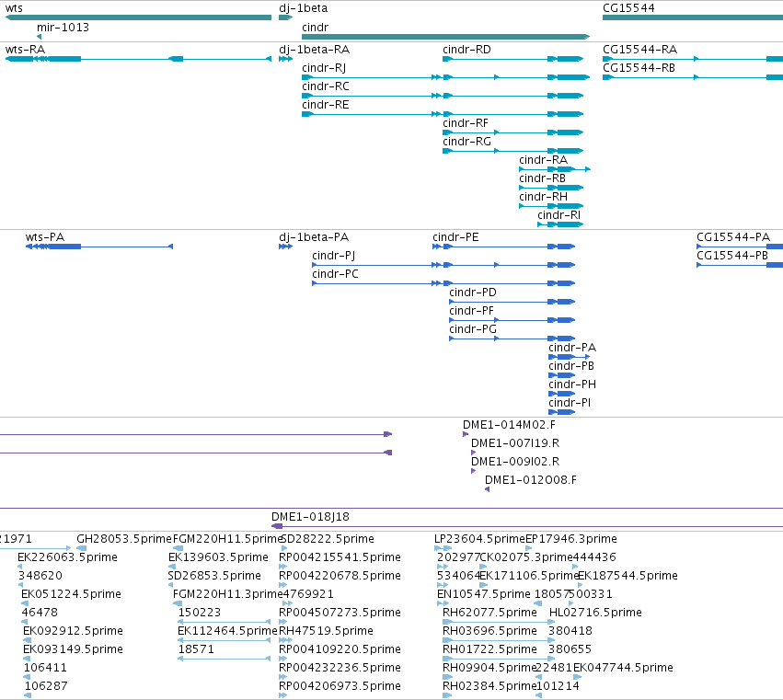Image resolution: width=783 pixels, height=700 pixels.
Task: Select the cindr-PB protein label
Action: coord(570,366)
